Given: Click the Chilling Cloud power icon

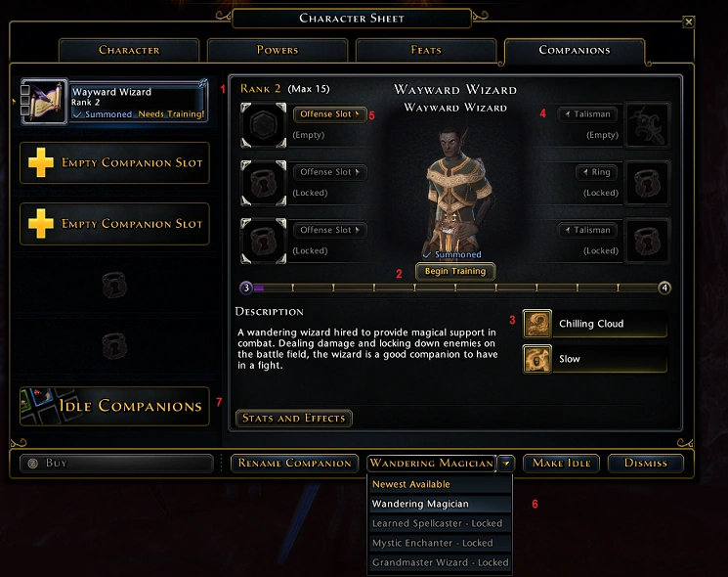Looking at the screenshot, I should (537, 324).
